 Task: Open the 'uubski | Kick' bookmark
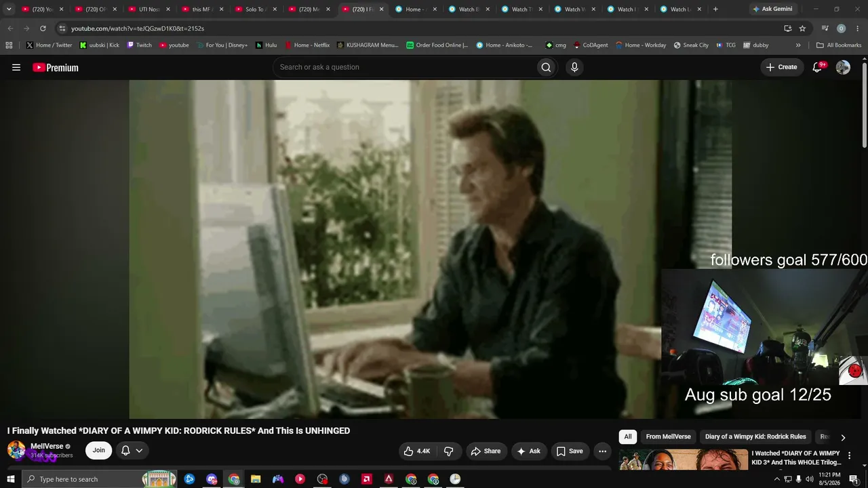click(x=99, y=45)
